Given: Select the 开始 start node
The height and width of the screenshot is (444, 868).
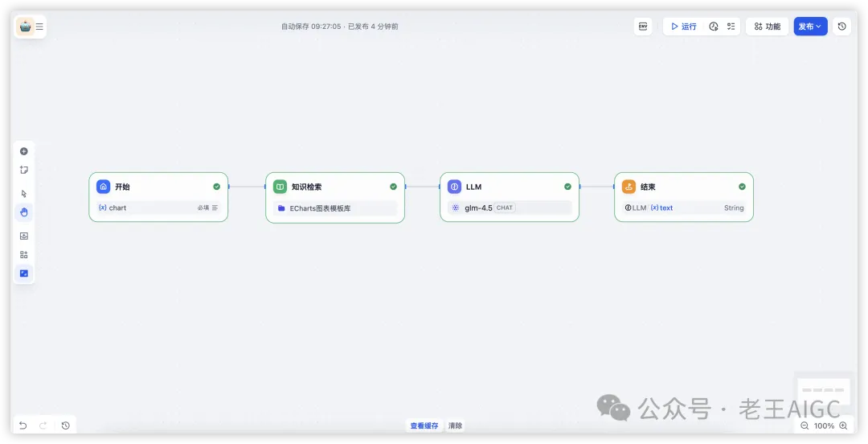Looking at the screenshot, I should pos(158,197).
